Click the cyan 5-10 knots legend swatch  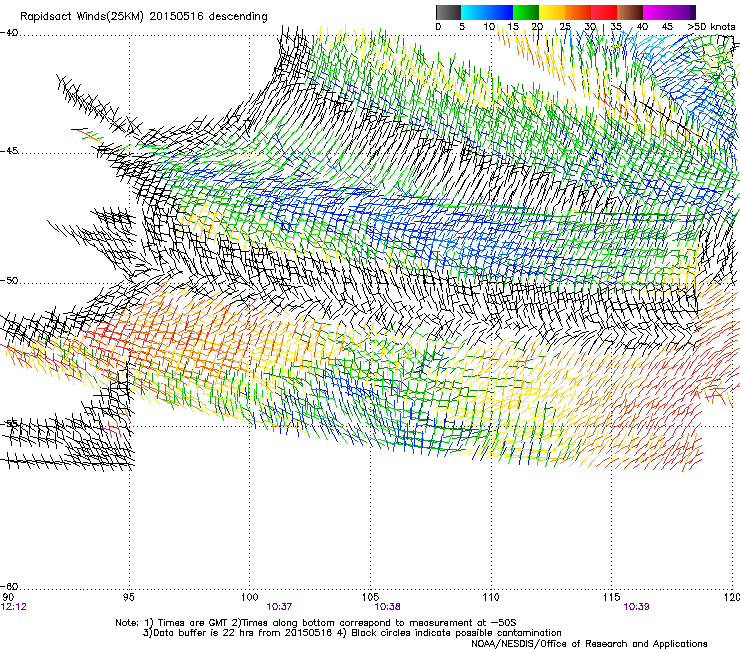coord(474,12)
